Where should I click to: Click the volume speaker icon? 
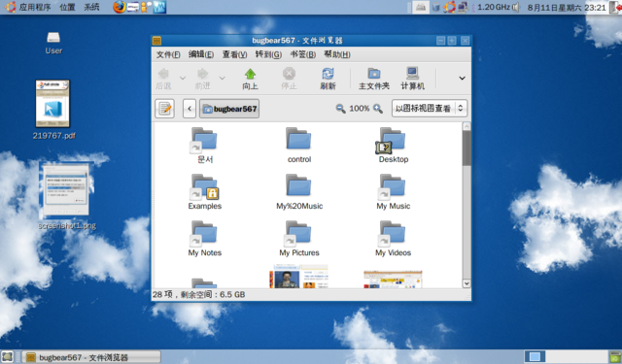point(515,7)
